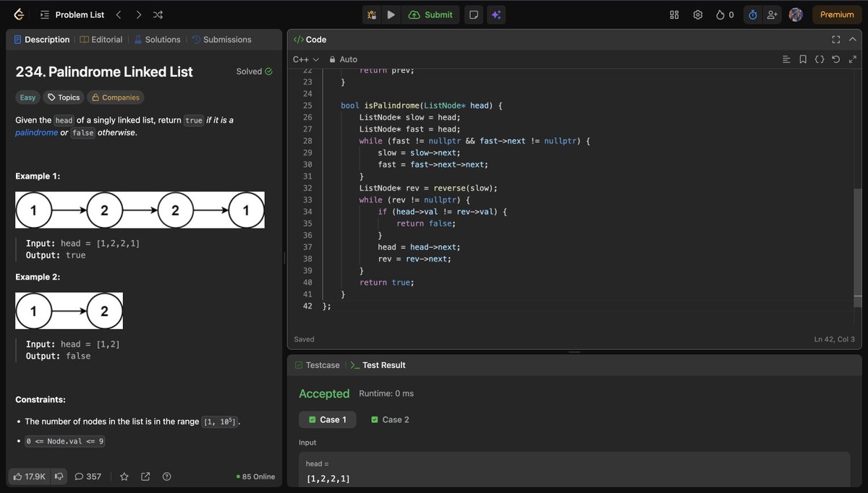Submit the solution
Viewport: 868px width, 493px height.
click(430, 14)
